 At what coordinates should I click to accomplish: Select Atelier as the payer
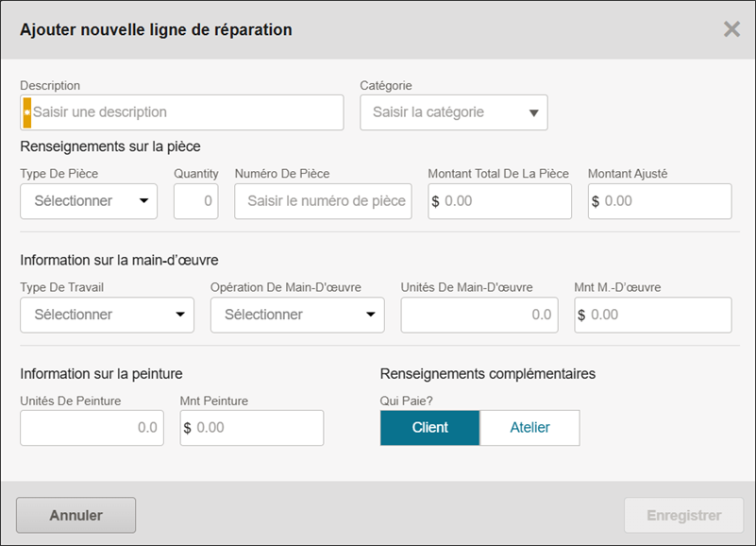(529, 428)
